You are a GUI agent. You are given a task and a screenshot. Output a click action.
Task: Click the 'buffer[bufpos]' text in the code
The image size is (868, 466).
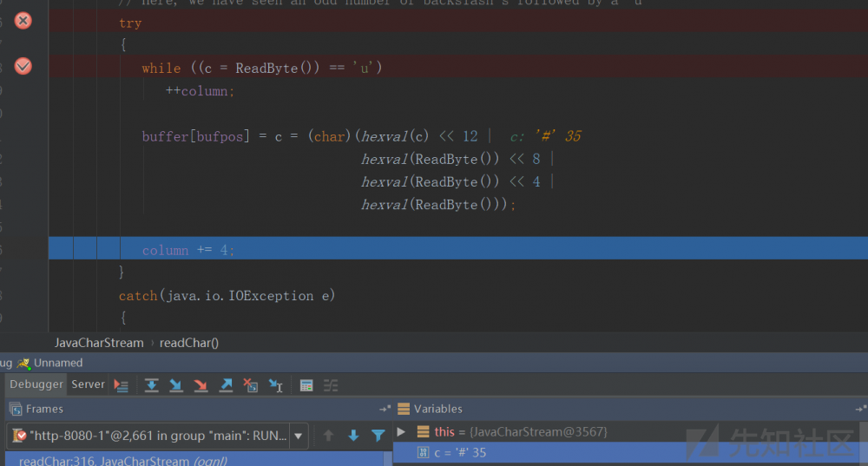pos(195,136)
